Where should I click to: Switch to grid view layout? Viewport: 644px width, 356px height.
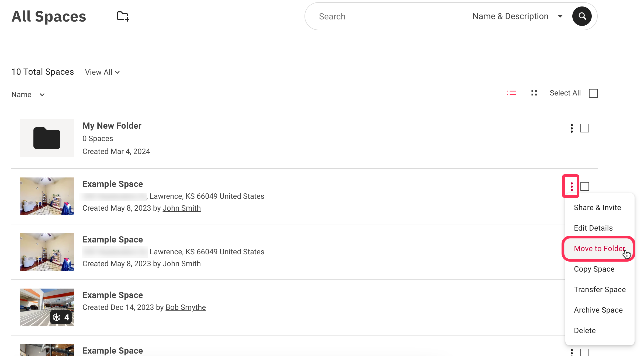tap(534, 93)
